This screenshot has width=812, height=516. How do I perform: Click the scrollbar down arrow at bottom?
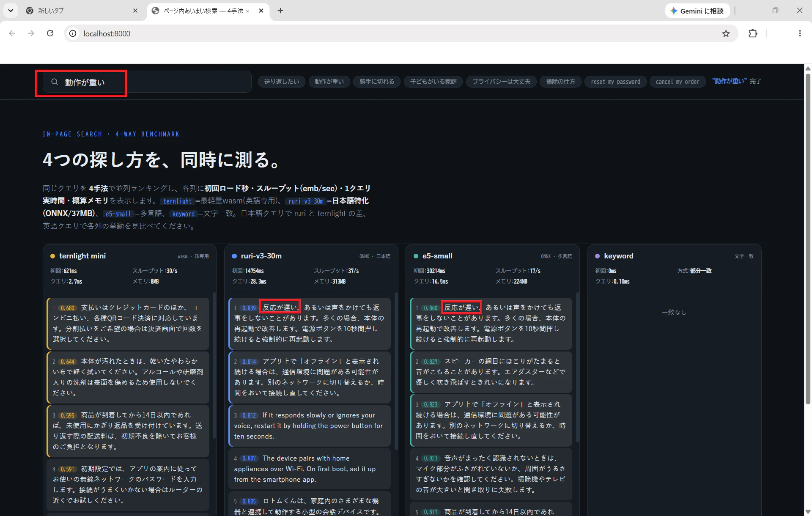click(808, 512)
